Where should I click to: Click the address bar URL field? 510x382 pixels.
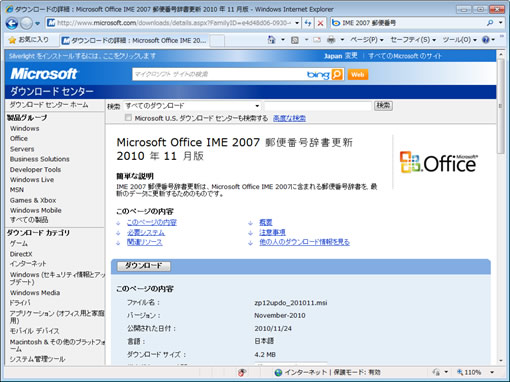[x=174, y=23]
